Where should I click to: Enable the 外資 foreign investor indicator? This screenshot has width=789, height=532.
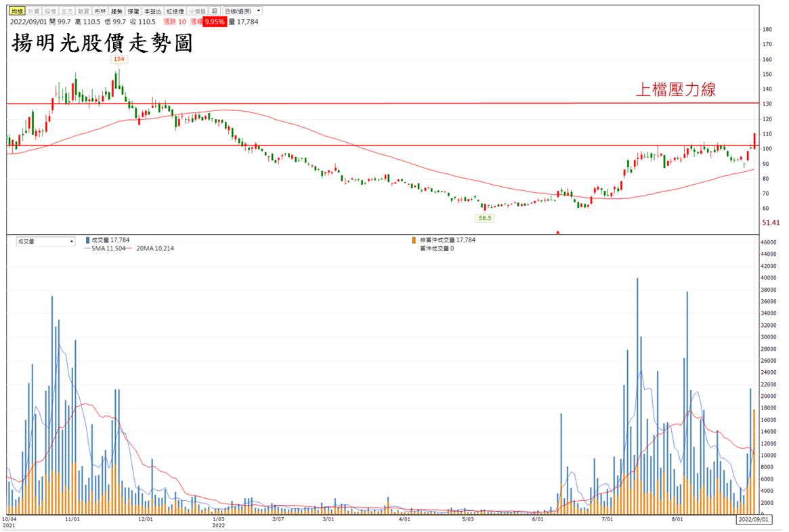click(34, 11)
